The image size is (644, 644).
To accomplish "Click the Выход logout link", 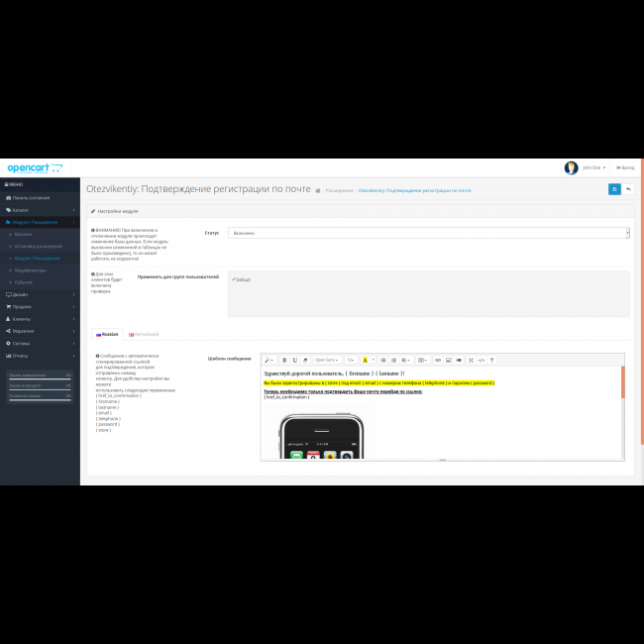I will 625,167.
